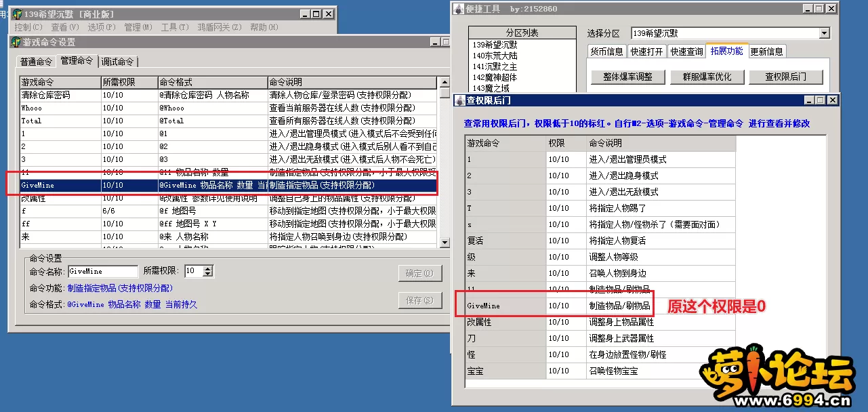This screenshot has height=412, width=868.
Task: Open the 快速打开 tab in 便捷工具
Action: [646, 52]
